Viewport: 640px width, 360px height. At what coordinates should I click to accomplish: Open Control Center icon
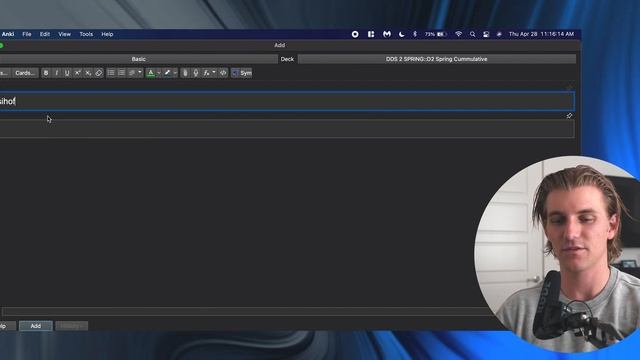[x=486, y=34]
